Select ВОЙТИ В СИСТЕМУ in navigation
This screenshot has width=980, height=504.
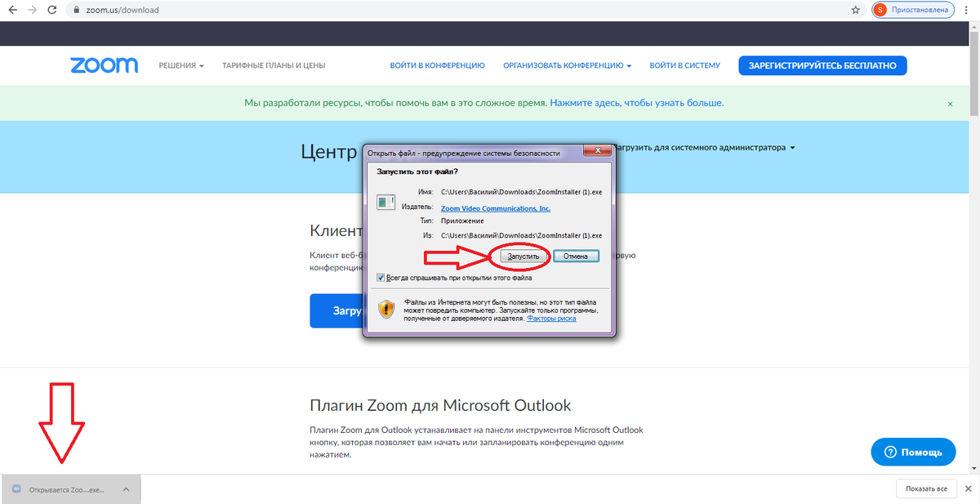point(685,65)
